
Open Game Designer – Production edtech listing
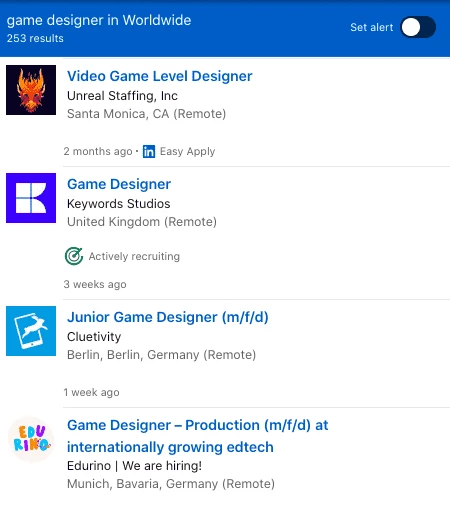198,436
